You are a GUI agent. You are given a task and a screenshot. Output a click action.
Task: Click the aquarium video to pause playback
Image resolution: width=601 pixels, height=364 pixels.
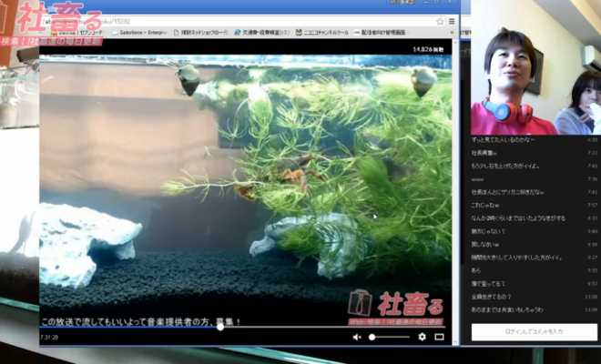(246, 182)
